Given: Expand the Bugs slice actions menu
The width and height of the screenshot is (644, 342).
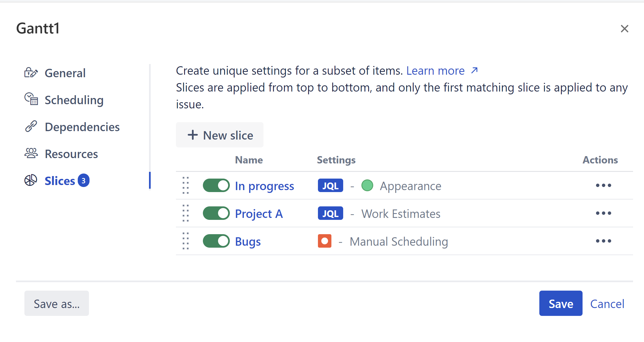Looking at the screenshot, I should pos(603,241).
